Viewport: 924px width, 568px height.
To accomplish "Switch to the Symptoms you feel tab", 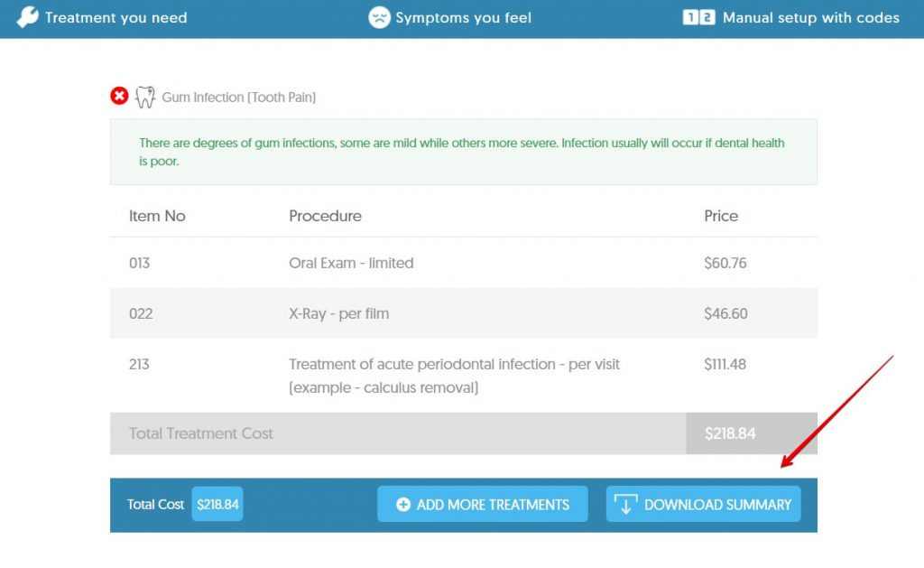I will click(x=449, y=16).
